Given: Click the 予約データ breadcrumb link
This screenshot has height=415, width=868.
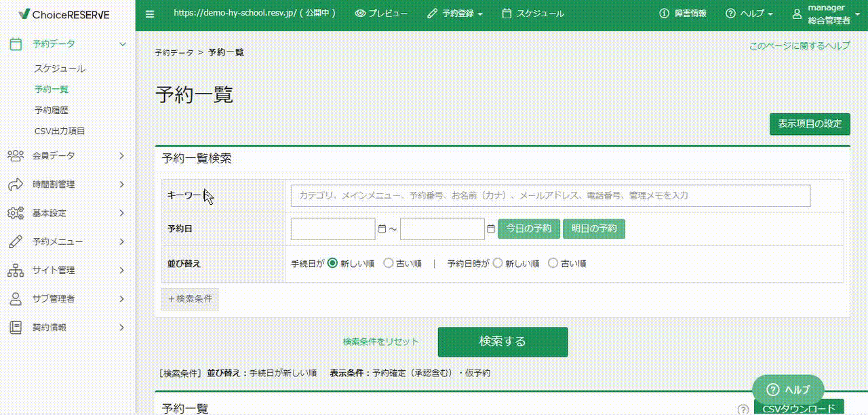Looking at the screenshot, I should click(x=174, y=52).
